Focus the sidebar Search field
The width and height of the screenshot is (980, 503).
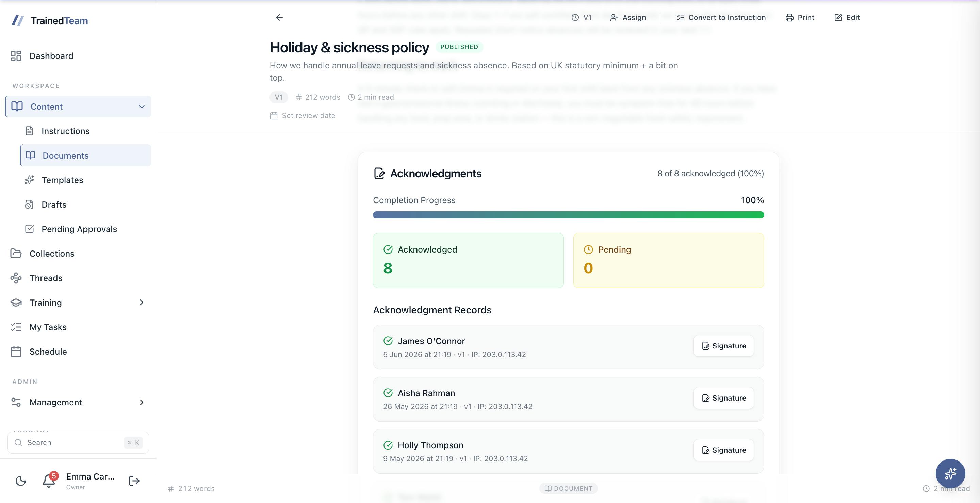point(78,442)
